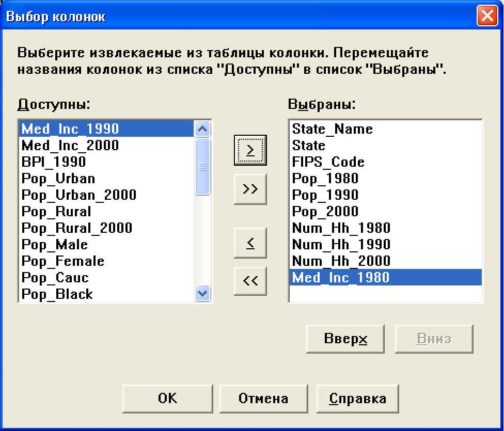Click the double right arrow move-all button

(250, 189)
